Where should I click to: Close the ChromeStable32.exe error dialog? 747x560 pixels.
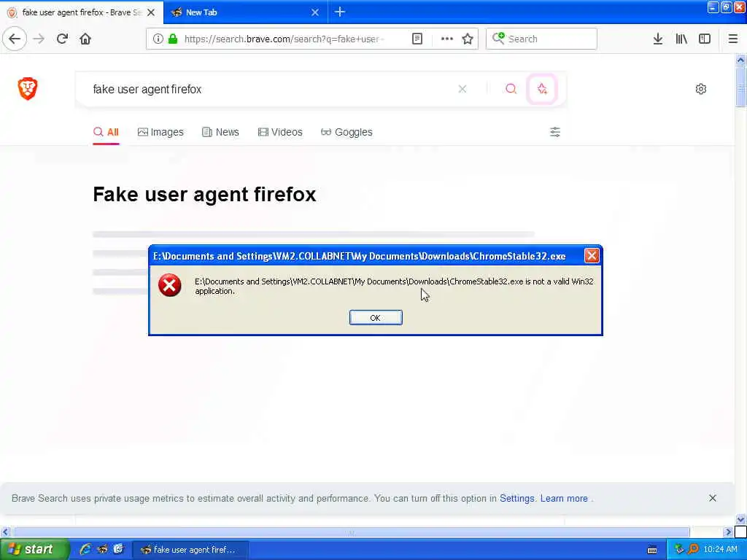pyautogui.click(x=591, y=256)
